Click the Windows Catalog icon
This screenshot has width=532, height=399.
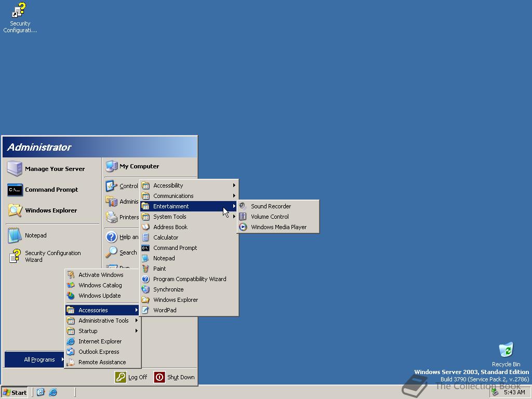coord(71,285)
